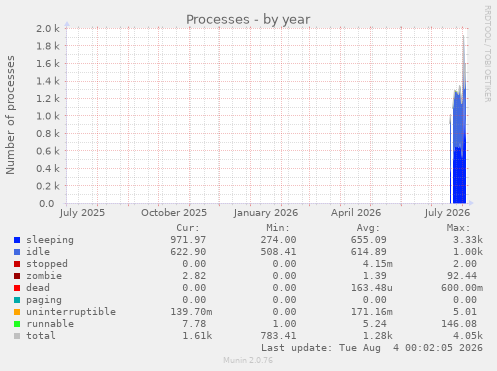Click dead average value 163.48u

[372, 288]
